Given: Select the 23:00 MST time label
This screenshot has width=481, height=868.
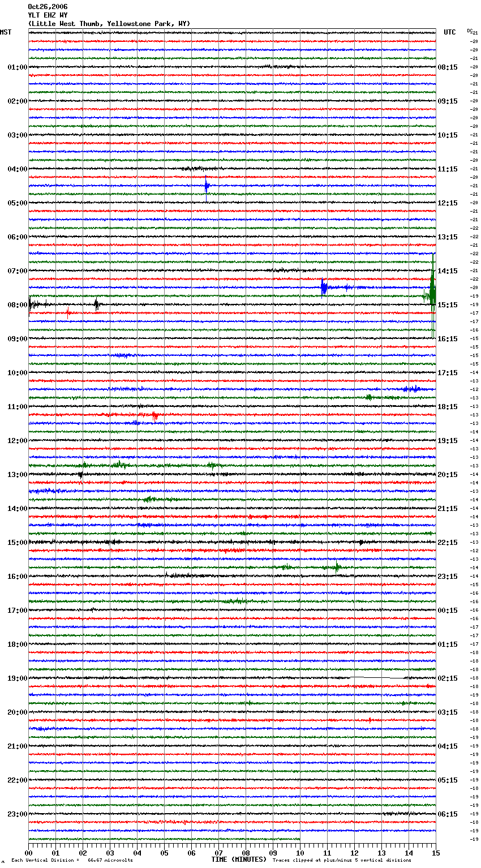Looking at the screenshot, I should pyautogui.click(x=18, y=814).
